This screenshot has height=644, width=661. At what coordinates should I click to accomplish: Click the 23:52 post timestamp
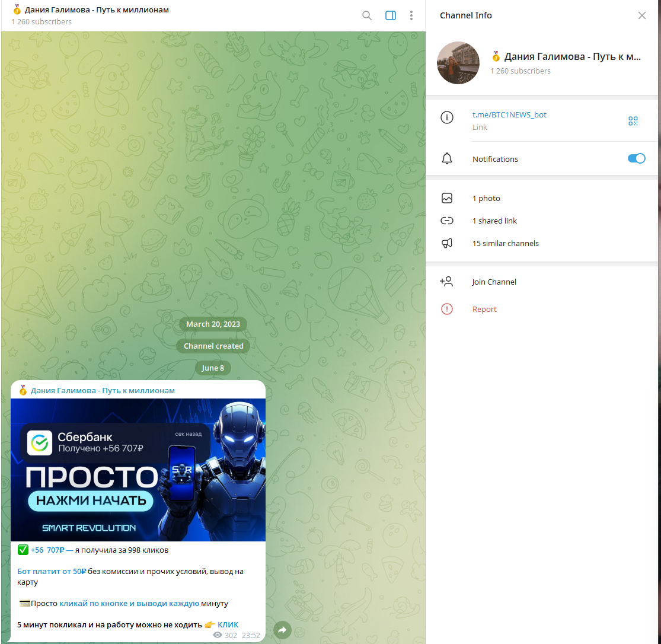coord(251,636)
